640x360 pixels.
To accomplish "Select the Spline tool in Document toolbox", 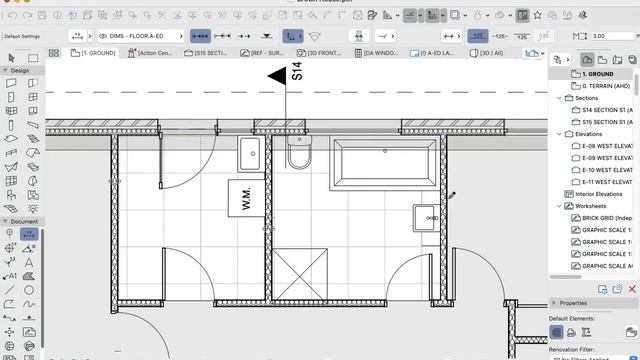I will [29, 304].
